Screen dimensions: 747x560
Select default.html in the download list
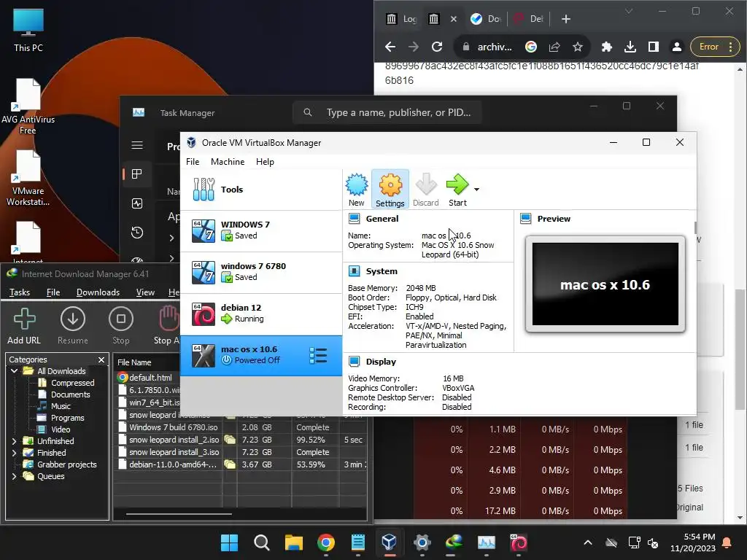pyautogui.click(x=150, y=378)
